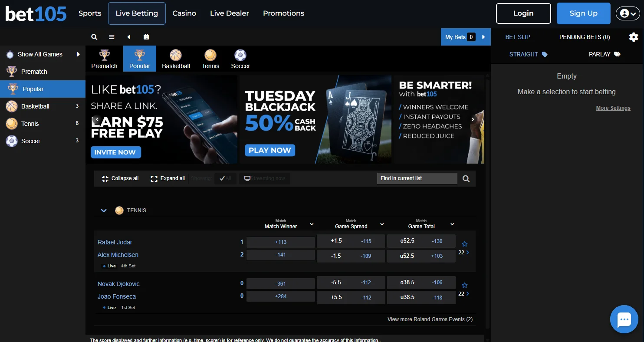
Task: Select Tennis in left sidebar
Action: point(43,124)
